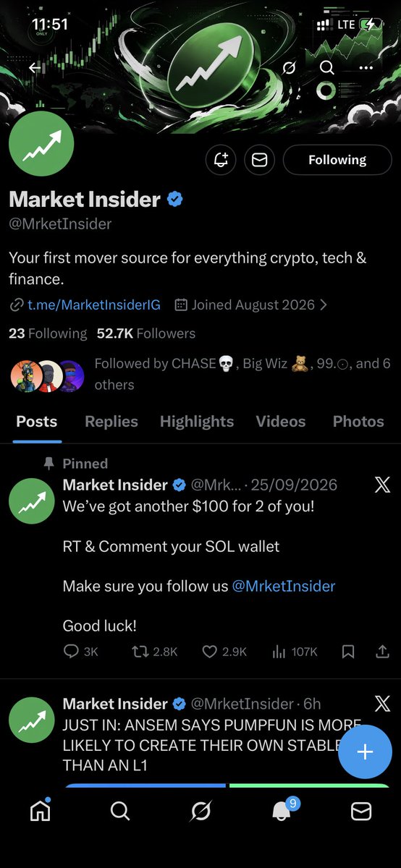Open Grok icon in profile header
Viewport: 401px width, 868px height.
(289, 68)
